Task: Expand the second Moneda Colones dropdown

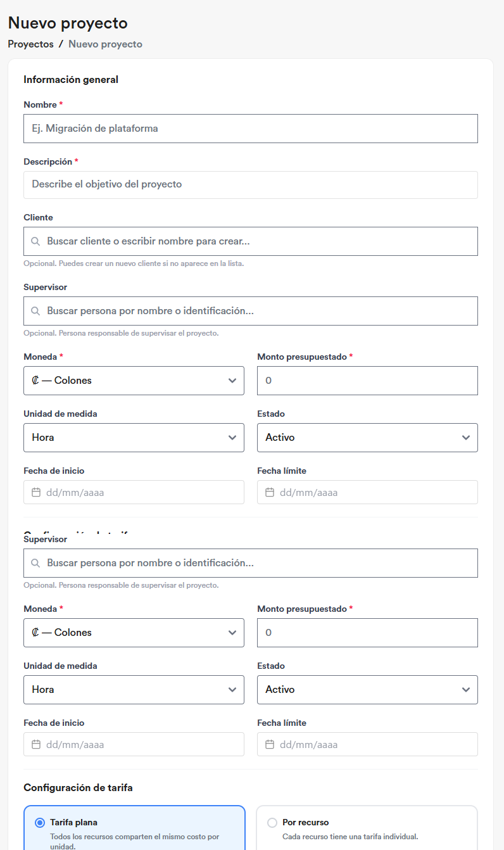Action: coord(134,633)
